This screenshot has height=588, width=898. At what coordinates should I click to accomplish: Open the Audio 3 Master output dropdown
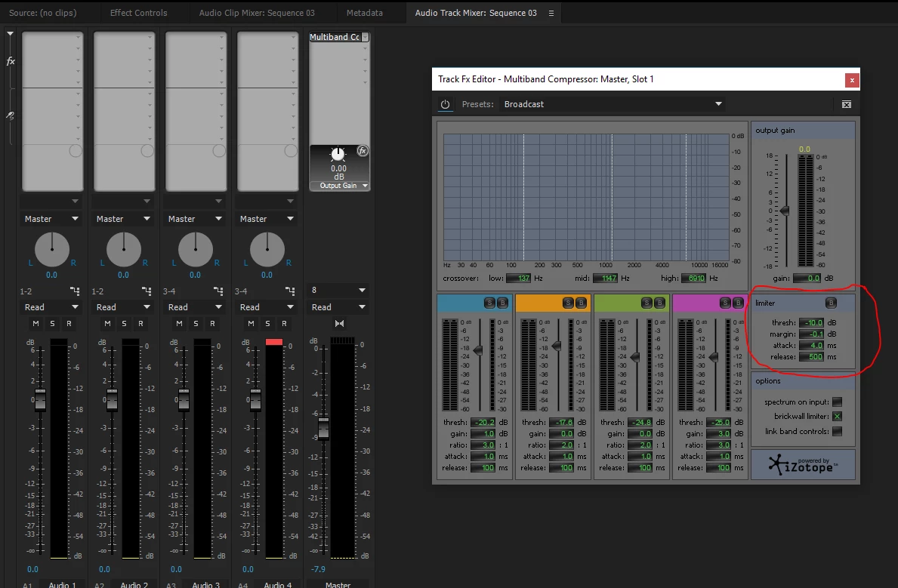coord(195,219)
